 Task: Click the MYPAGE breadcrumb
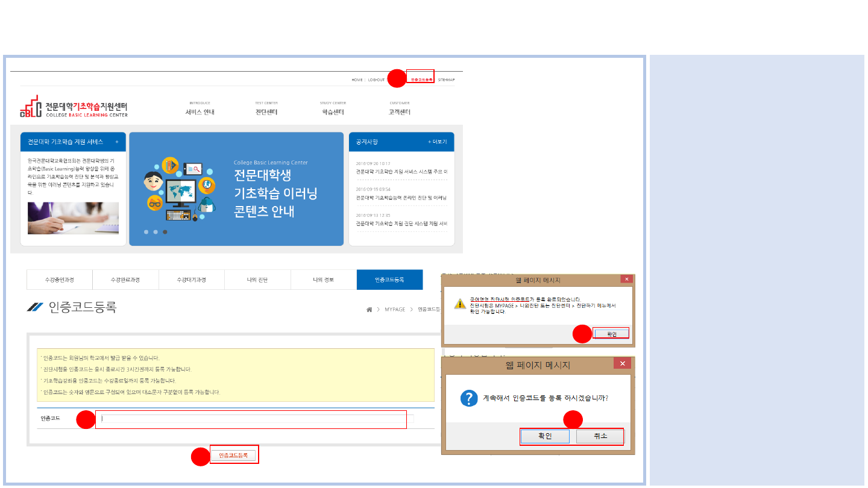395,310
